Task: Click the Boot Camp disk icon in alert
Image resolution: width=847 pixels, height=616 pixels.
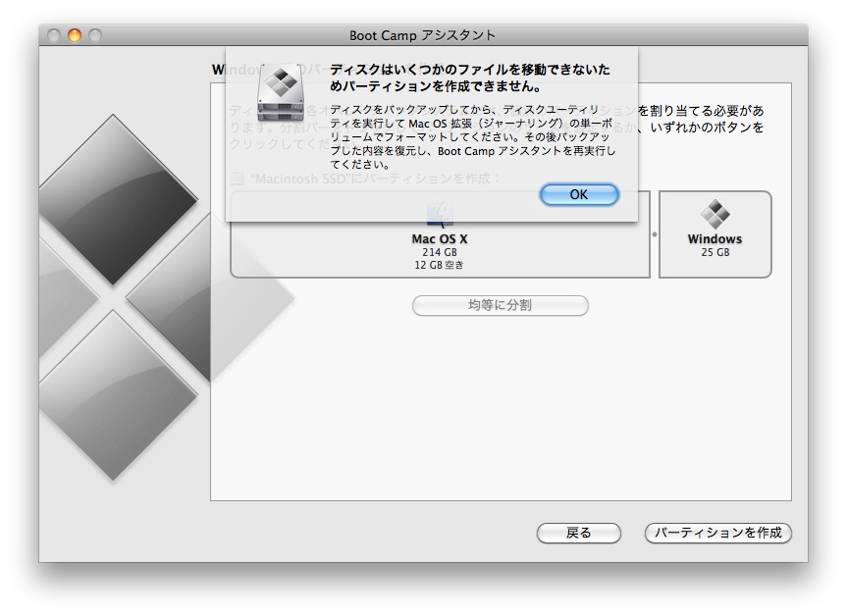Action: pos(281,92)
